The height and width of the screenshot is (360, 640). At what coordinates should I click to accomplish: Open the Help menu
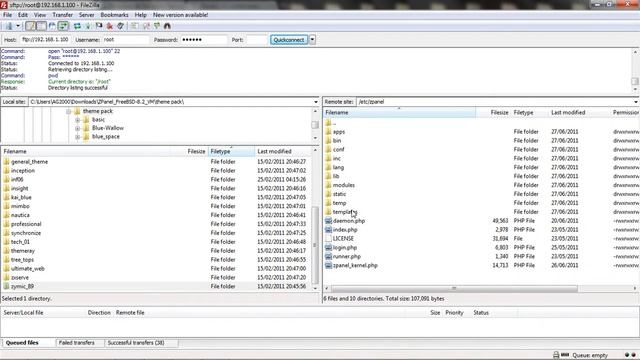click(140, 15)
